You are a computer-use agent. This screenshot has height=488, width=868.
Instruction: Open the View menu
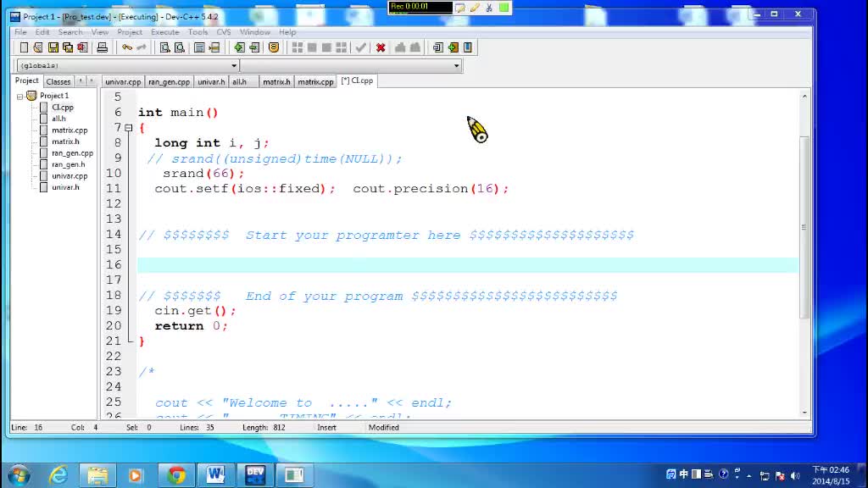100,32
